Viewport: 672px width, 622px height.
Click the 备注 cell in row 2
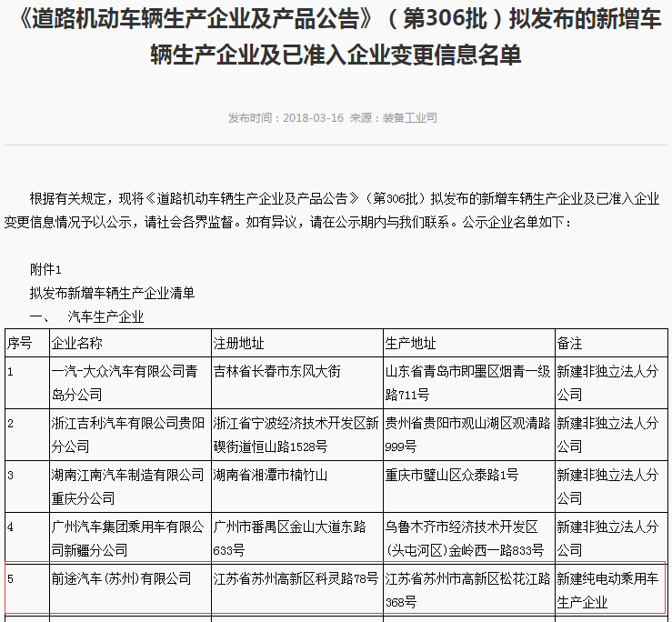click(612, 435)
